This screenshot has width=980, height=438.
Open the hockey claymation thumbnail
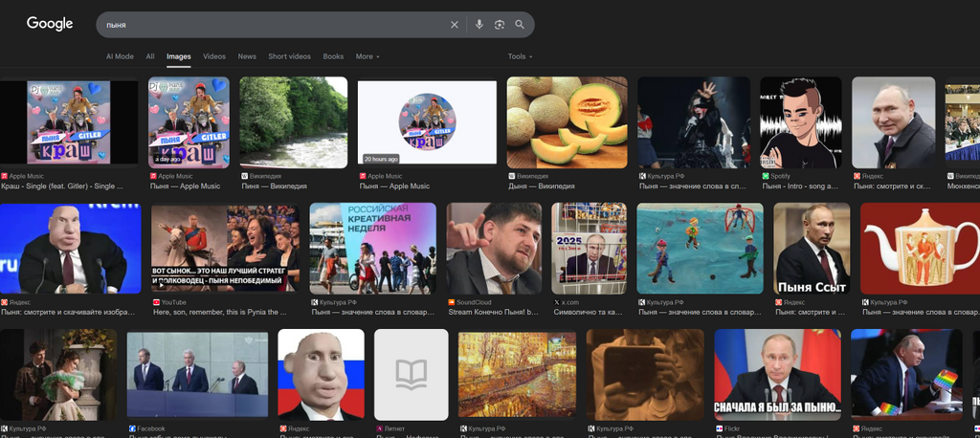pos(700,248)
